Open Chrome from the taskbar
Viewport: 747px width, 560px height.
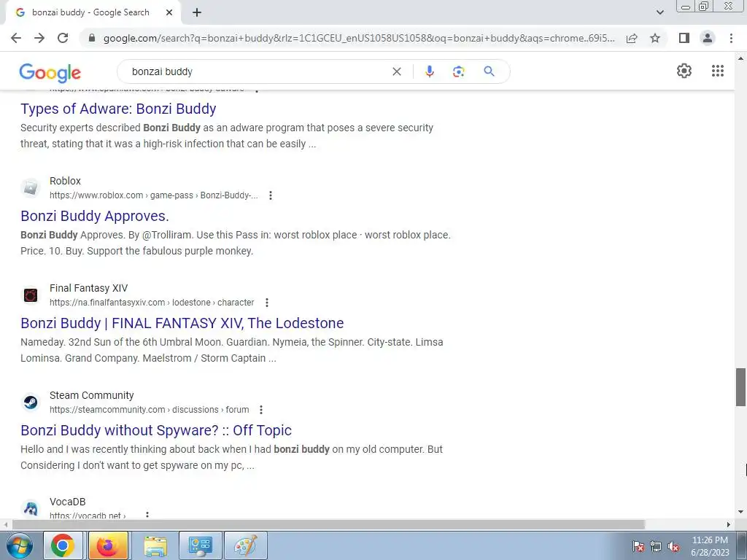click(63, 545)
